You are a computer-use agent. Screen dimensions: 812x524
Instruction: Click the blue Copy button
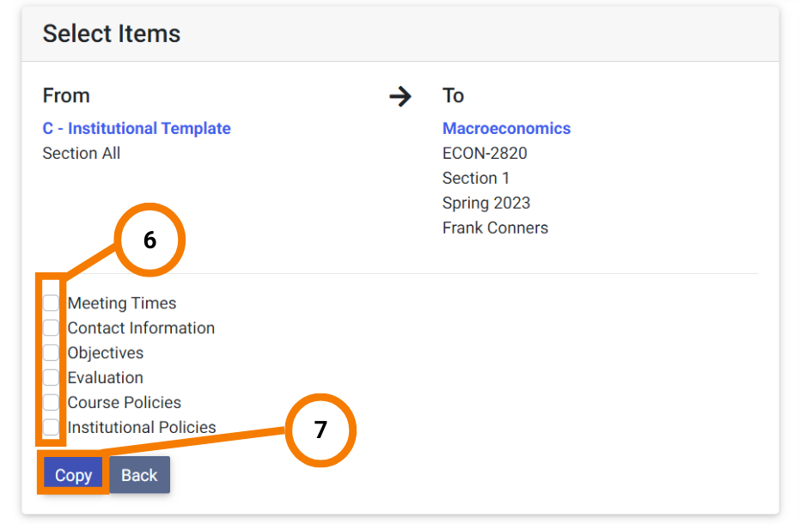click(x=73, y=475)
